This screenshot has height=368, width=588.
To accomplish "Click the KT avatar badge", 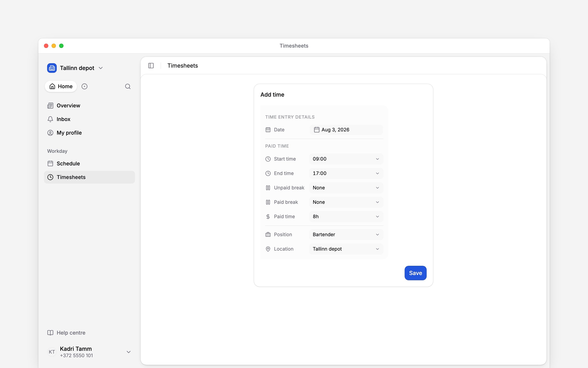I will pos(52,352).
